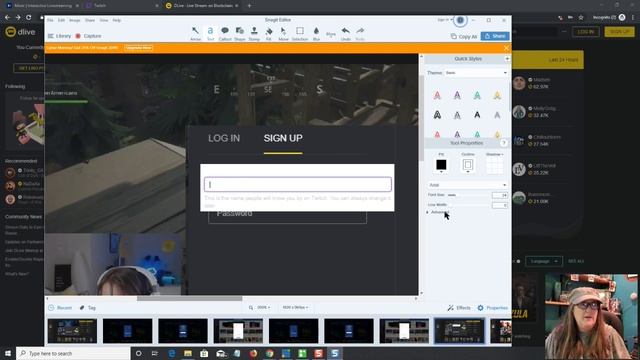The image size is (640, 360).
Task: Open the Library view
Action: 60,36
